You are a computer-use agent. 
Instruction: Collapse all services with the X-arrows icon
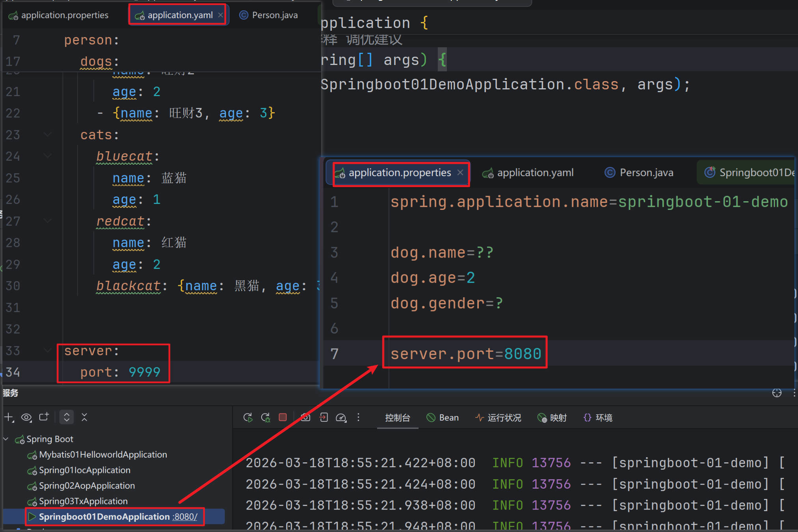click(x=84, y=417)
